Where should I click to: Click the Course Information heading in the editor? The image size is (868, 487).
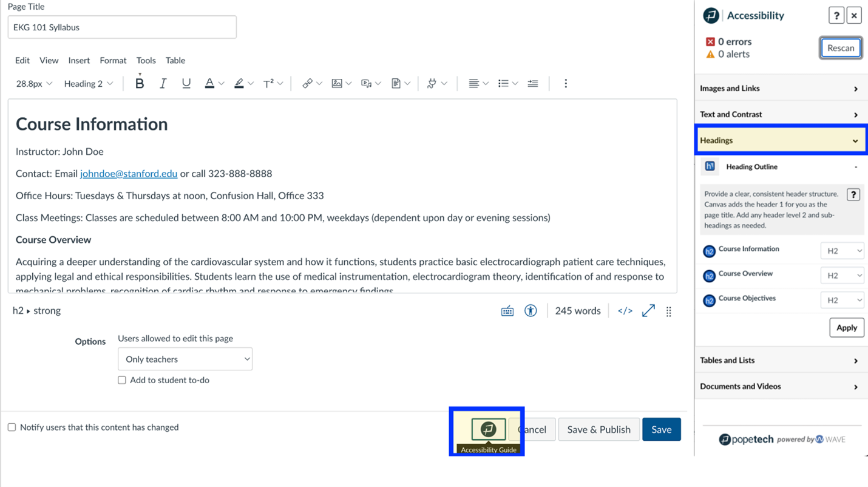click(x=92, y=124)
